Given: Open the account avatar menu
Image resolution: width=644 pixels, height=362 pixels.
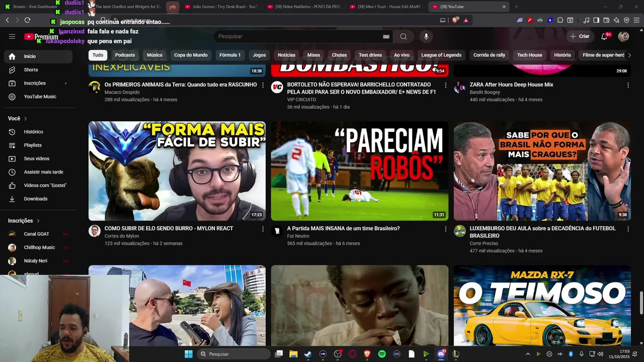Looking at the screenshot, I should click(623, 36).
